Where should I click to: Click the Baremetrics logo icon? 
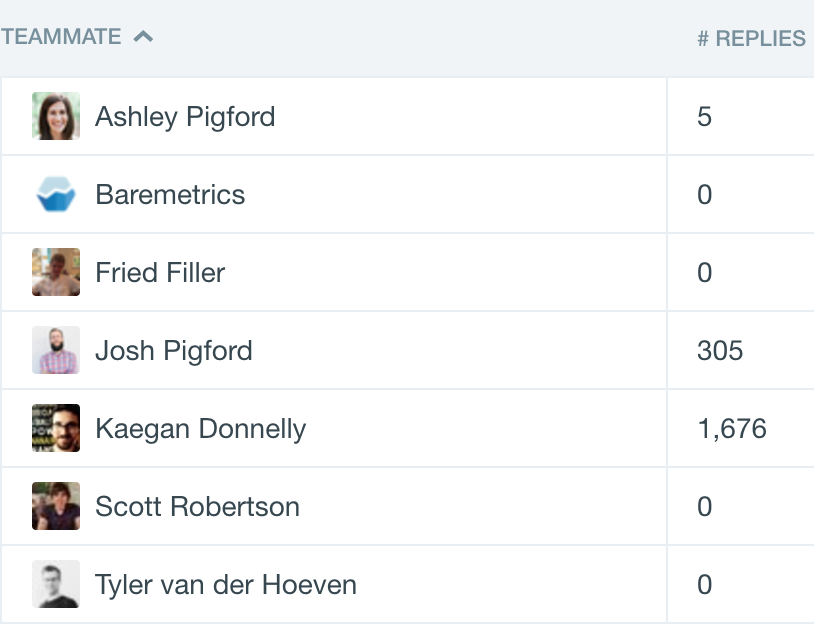56,194
